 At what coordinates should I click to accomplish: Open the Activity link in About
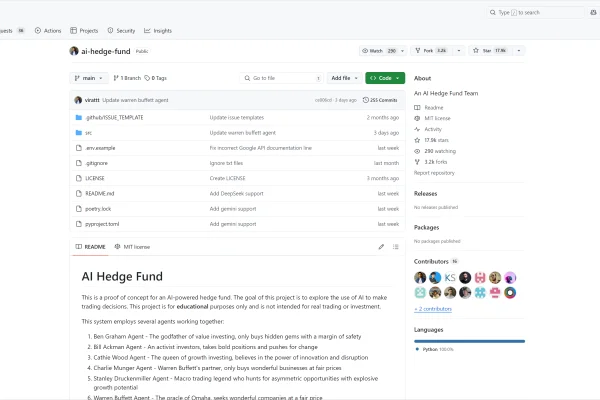pyautogui.click(x=433, y=129)
